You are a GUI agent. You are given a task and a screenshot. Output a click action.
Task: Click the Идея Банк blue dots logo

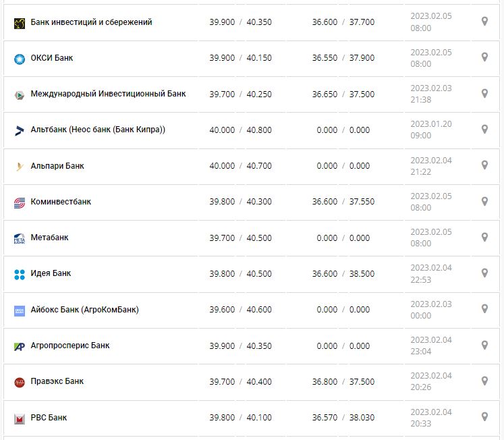[x=19, y=275]
